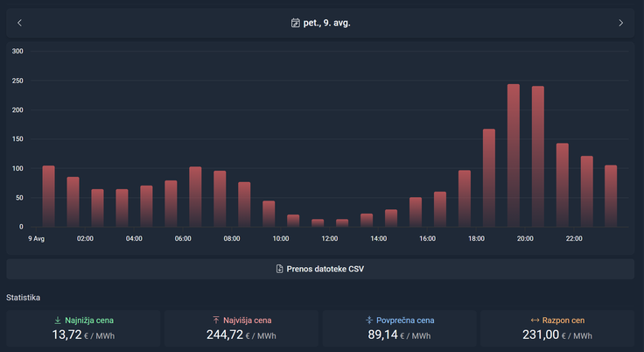Click the Povprečna cena divider icon
This screenshot has height=352, width=644.
(x=369, y=320)
